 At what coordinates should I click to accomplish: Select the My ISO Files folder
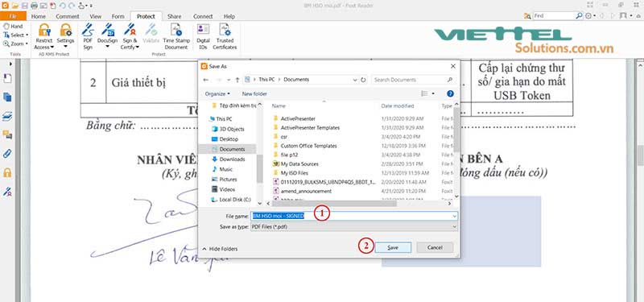294,173
